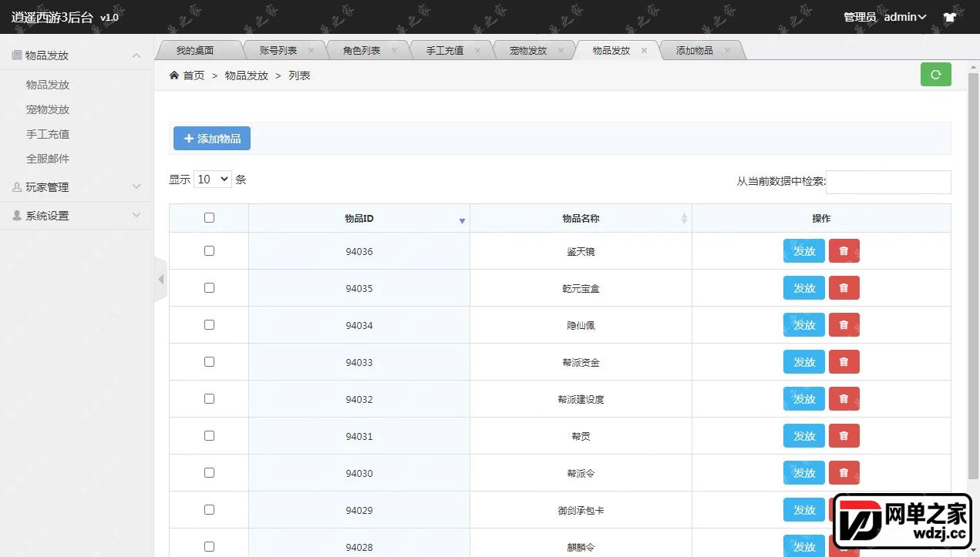
Task: Delete item 94035 with trash icon
Action: (x=844, y=288)
